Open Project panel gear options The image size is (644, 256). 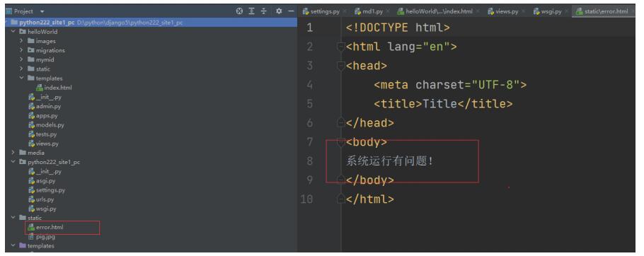click(279, 11)
